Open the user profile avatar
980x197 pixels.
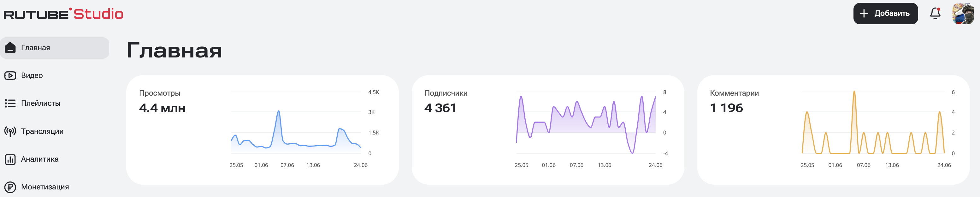click(x=963, y=14)
